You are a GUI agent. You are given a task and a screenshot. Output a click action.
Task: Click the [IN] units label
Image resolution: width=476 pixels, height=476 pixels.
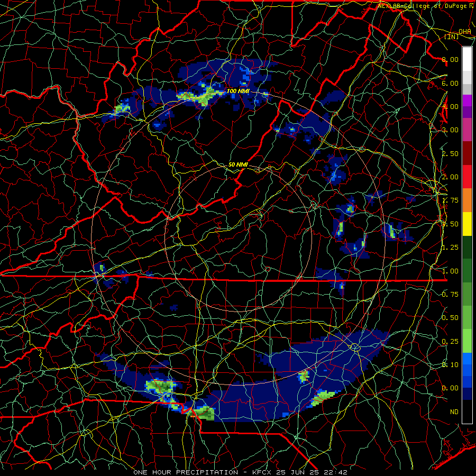pos(452,36)
